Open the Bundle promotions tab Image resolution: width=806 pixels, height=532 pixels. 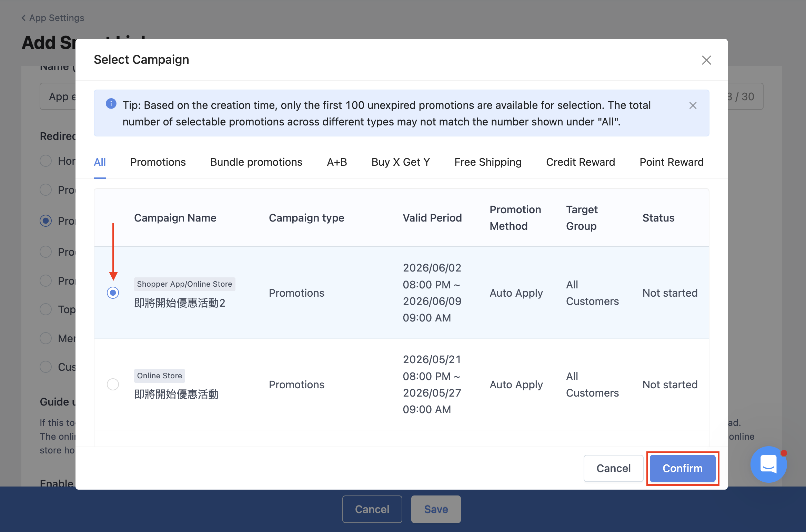coord(256,162)
